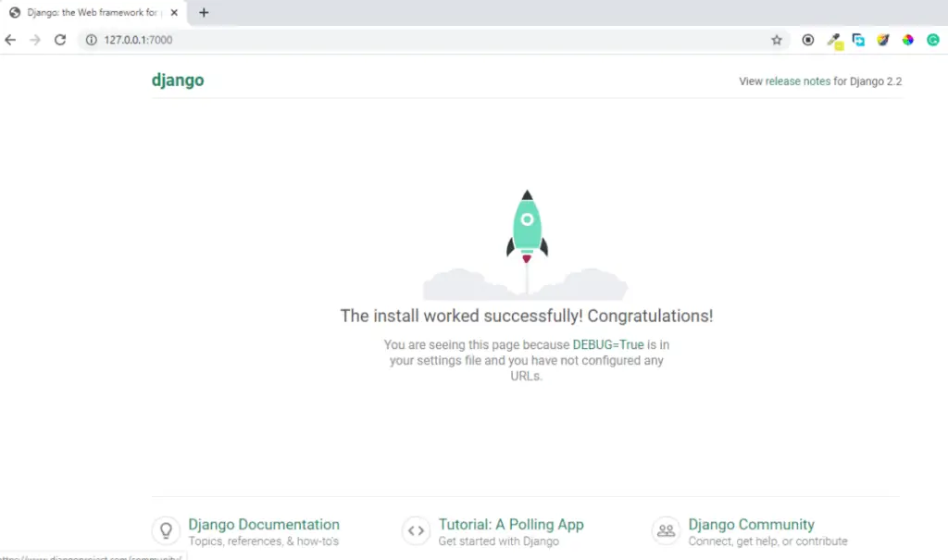Select the Django Web framework tab
This screenshot has width=948, height=560.
[x=94, y=13]
